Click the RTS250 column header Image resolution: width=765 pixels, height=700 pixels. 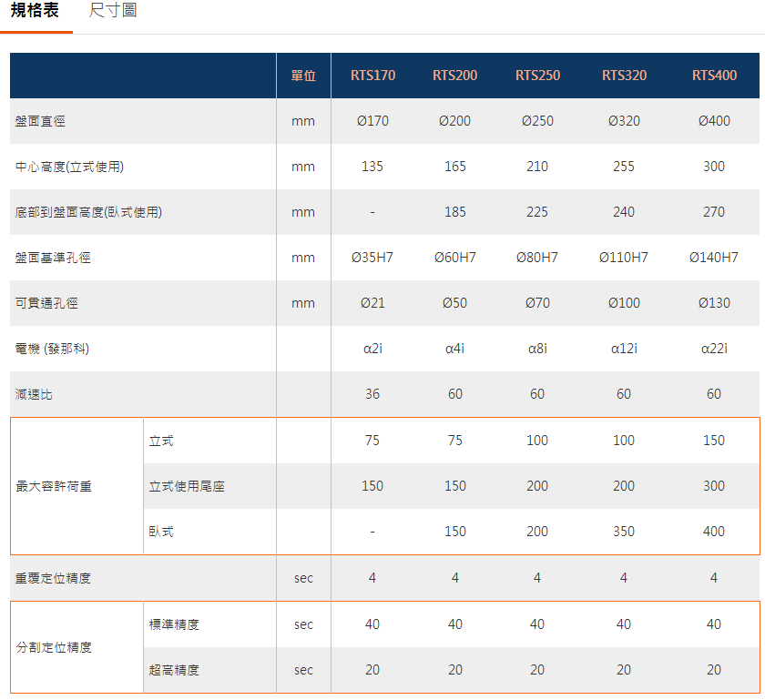[537, 76]
